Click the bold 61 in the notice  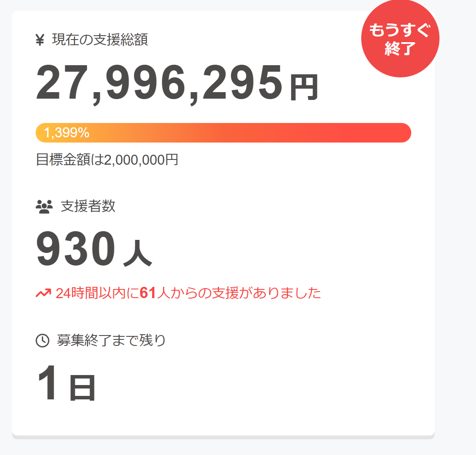click(x=148, y=293)
